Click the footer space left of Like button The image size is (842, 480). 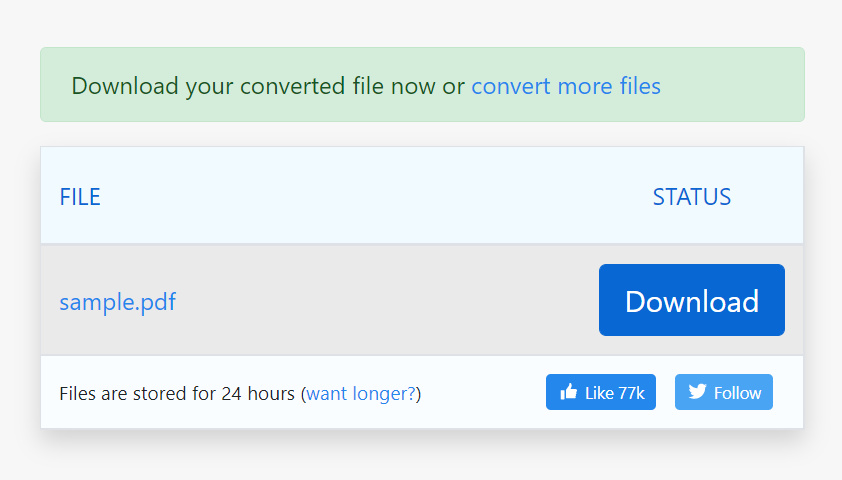[x=483, y=393]
